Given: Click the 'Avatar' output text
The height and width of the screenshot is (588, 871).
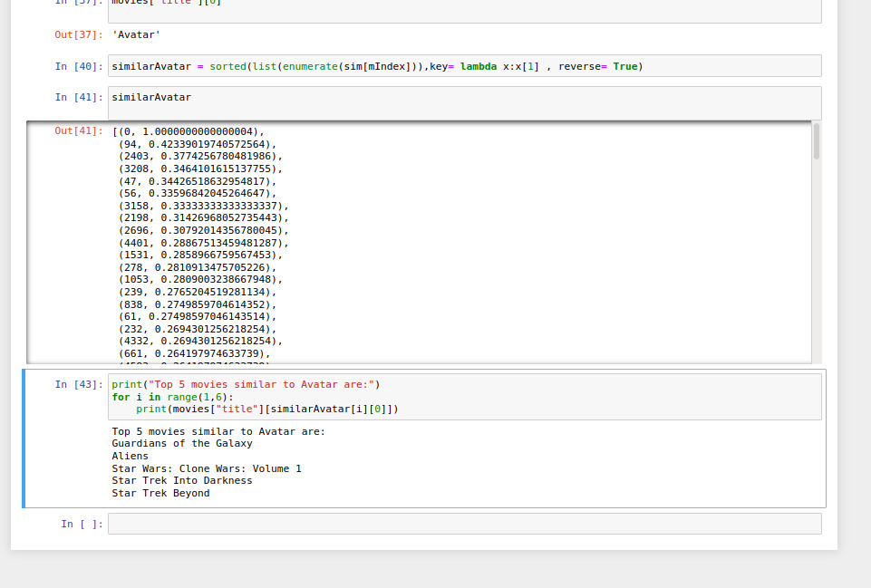Looking at the screenshot, I should [x=136, y=34].
